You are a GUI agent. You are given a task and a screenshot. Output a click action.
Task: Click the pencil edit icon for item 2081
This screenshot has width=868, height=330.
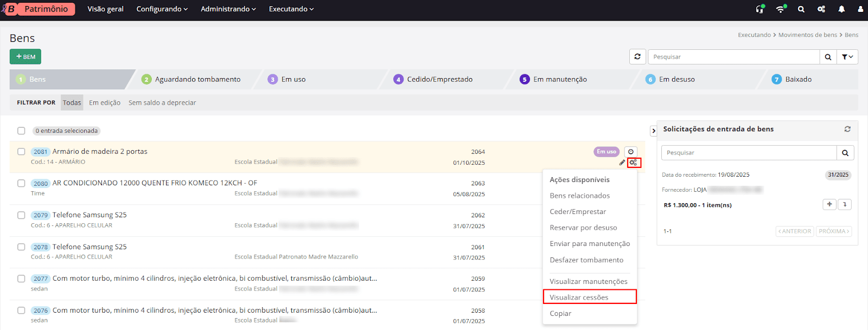pos(622,163)
